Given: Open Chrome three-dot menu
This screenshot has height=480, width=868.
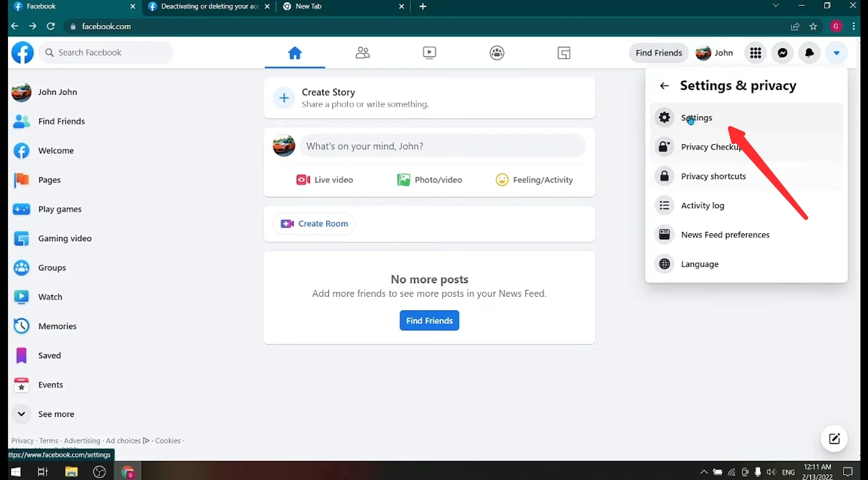Looking at the screenshot, I should coord(853,26).
